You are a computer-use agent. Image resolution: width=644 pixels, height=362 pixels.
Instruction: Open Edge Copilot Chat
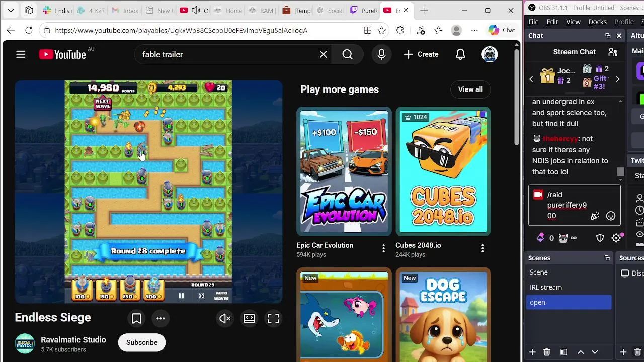(502, 30)
